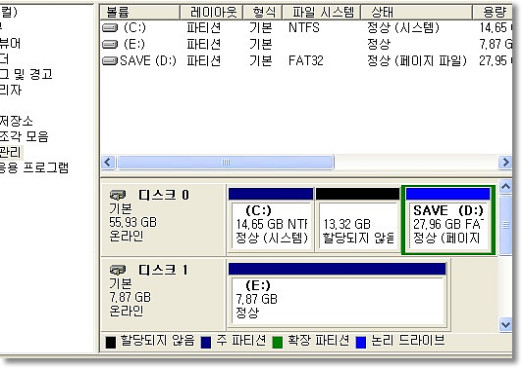Select the (C:) 14,65 GB partition block

[x=271, y=220]
